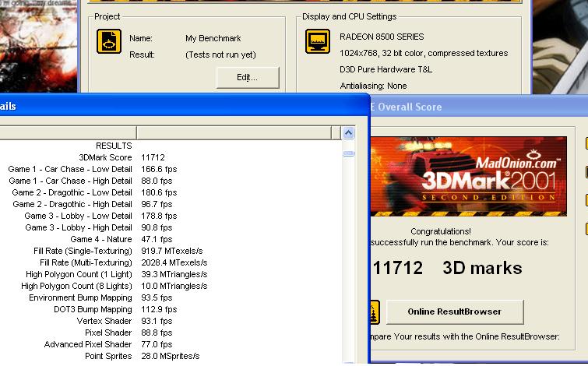Click the results list scrollbar up arrow
The height and width of the screenshot is (366, 588).
click(x=349, y=133)
